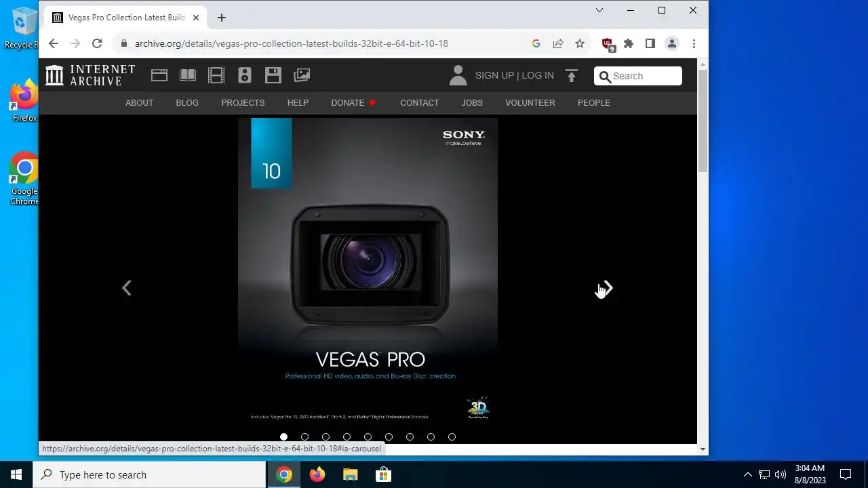View site information lock icon

click(123, 43)
